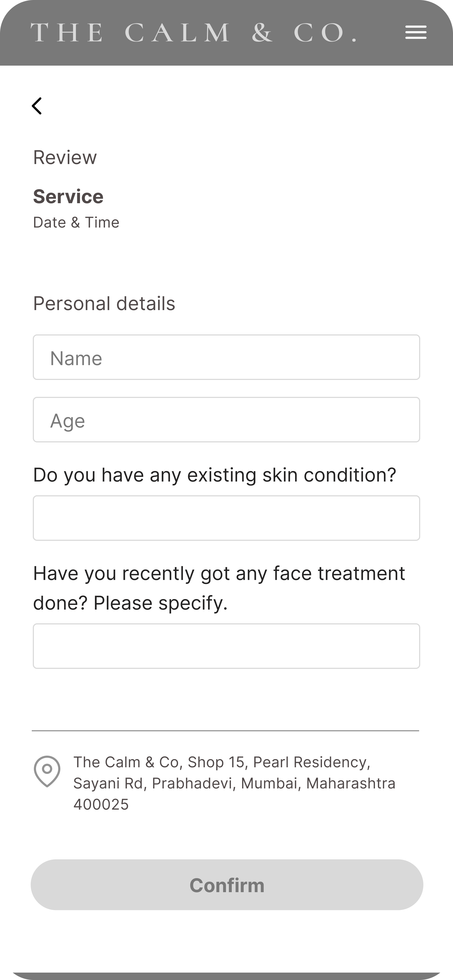Image resolution: width=453 pixels, height=980 pixels.
Task: Click the location pin icon
Action: [x=47, y=771]
